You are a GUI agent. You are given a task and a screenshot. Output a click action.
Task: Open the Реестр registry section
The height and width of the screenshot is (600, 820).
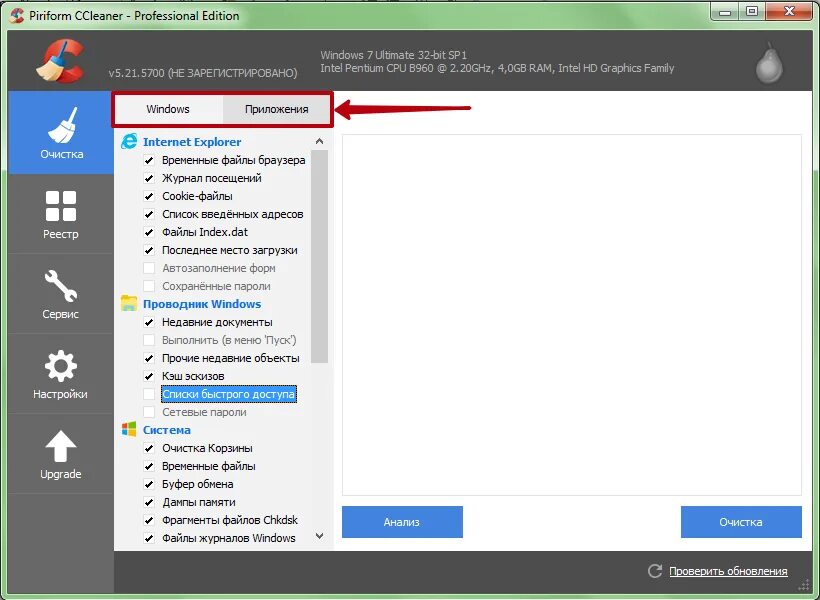coord(61,214)
